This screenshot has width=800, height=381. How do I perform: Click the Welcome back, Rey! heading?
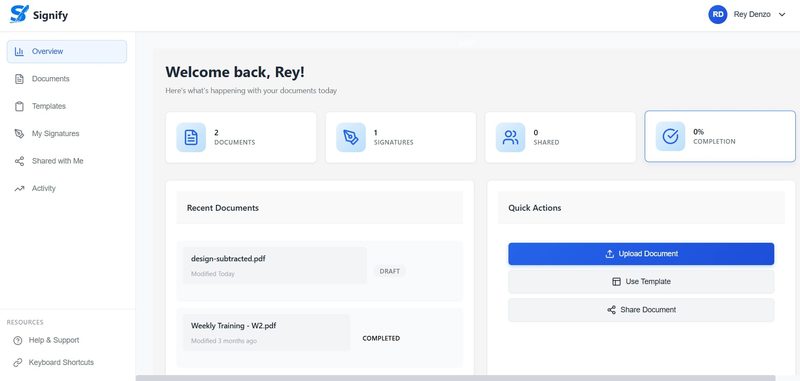tap(235, 72)
